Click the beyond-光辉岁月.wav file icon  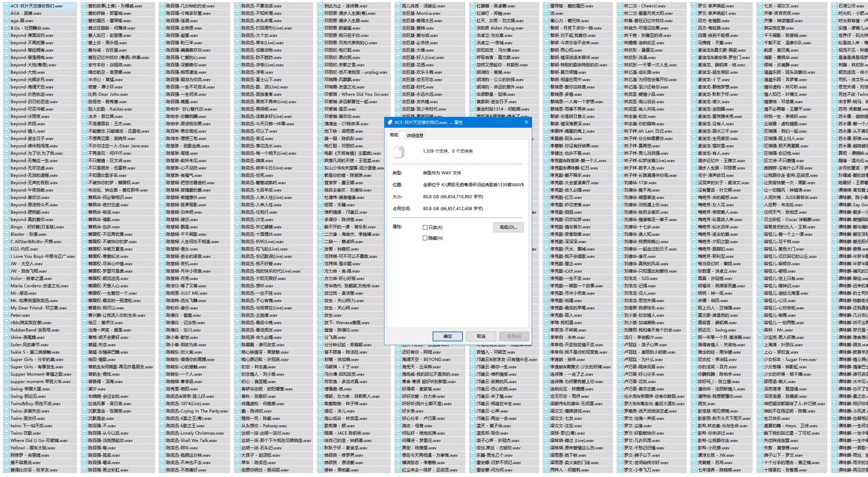pyautogui.click(x=7, y=79)
